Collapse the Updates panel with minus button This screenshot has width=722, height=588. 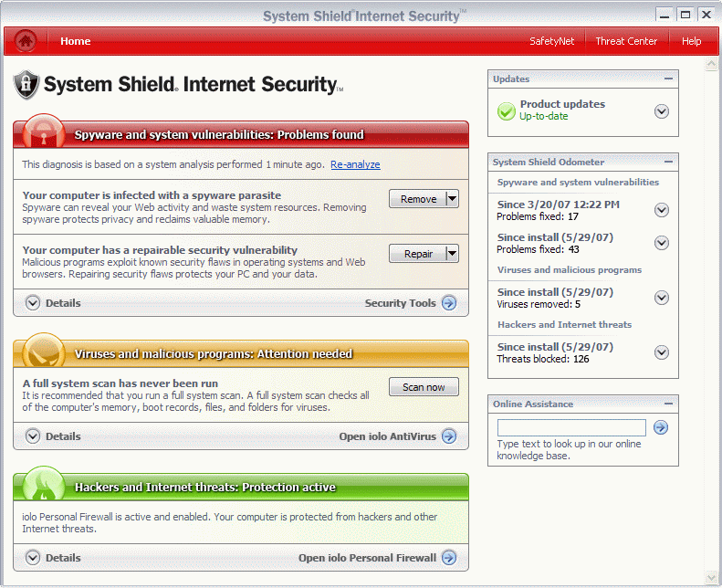[x=669, y=79]
